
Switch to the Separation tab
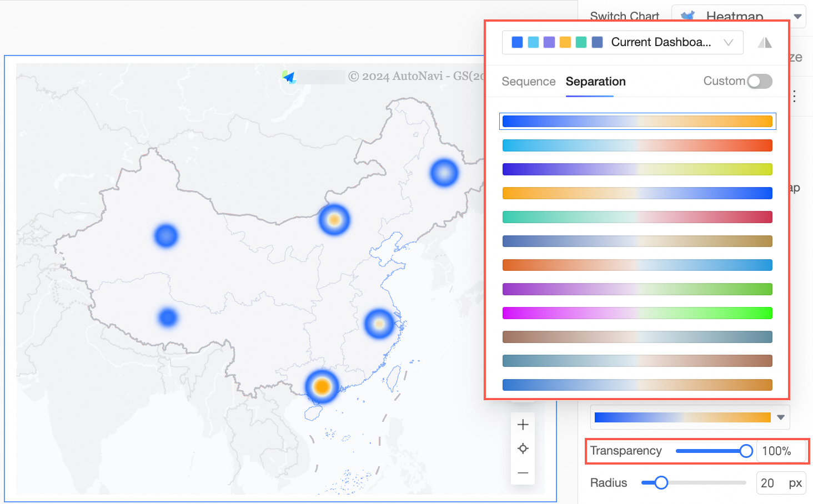(595, 82)
